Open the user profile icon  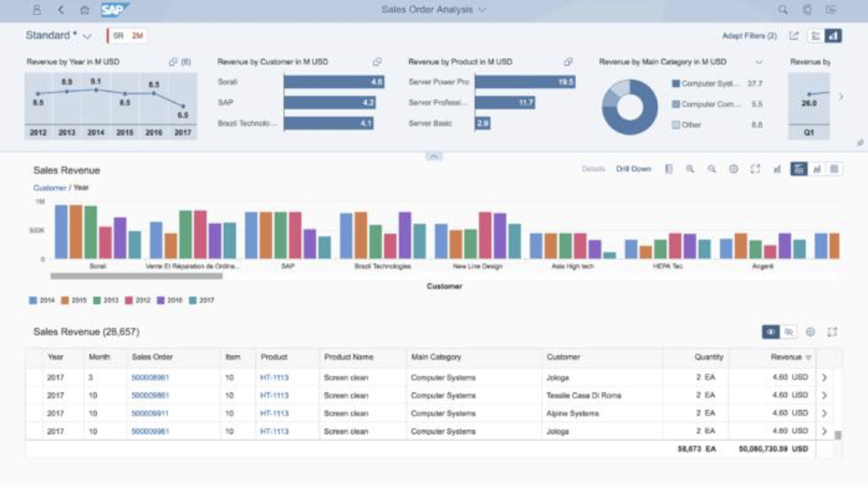(37, 10)
